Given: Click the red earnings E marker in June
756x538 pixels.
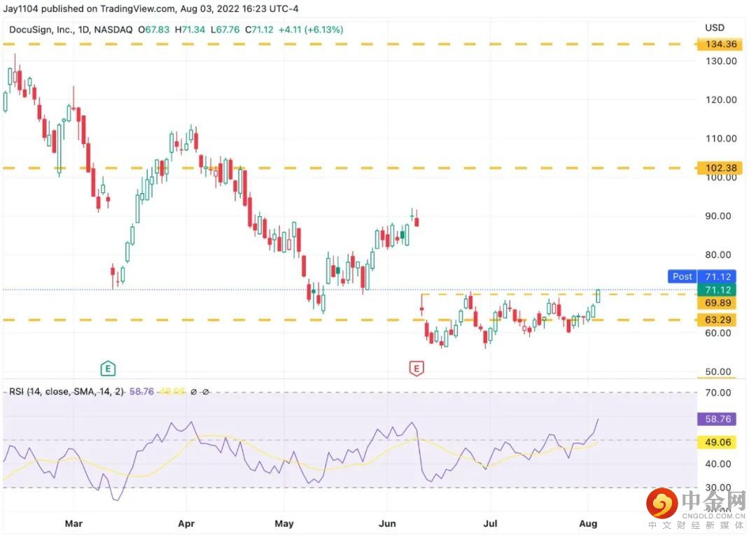Looking at the screenshot, I should (416, 369).
